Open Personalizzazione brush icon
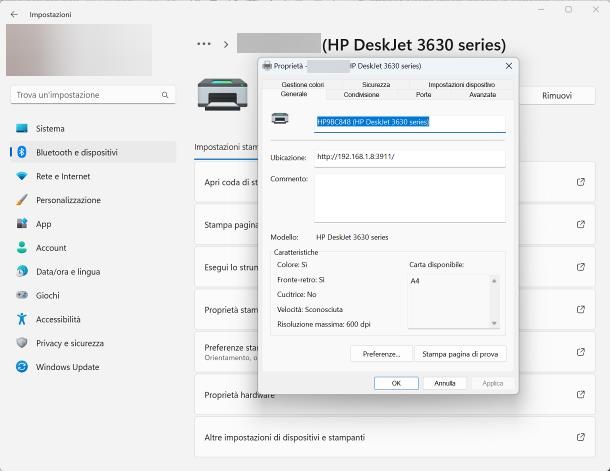Screen dimensions: 610x471 [x=22, y=200]
